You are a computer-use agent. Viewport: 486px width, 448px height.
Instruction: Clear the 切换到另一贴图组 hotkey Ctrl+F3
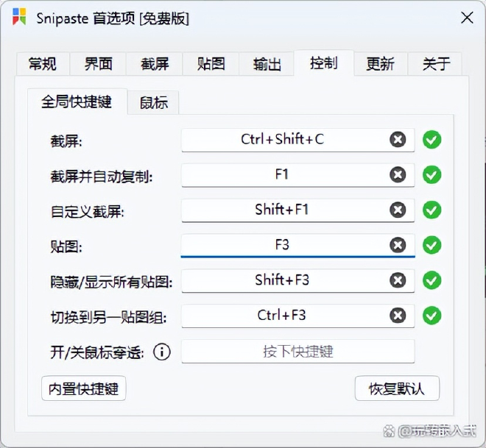coord(398,316)
